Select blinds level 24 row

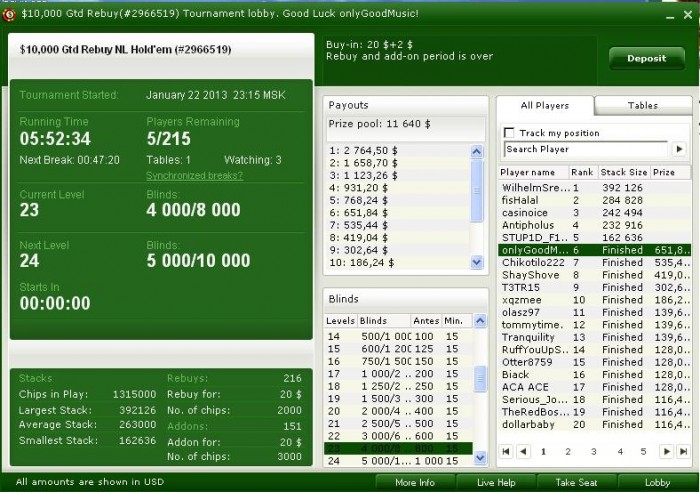click(398, 461)
